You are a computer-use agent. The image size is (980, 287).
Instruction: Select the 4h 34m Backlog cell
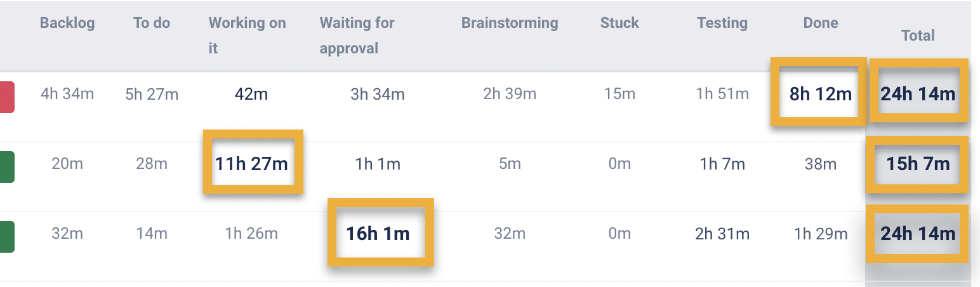coord(67,95)
